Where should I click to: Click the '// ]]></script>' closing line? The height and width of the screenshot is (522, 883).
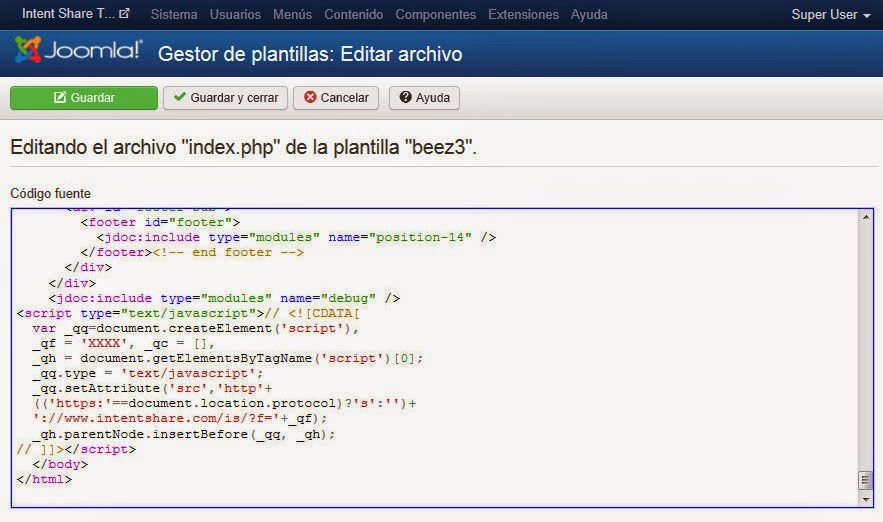tap(76, 449)
